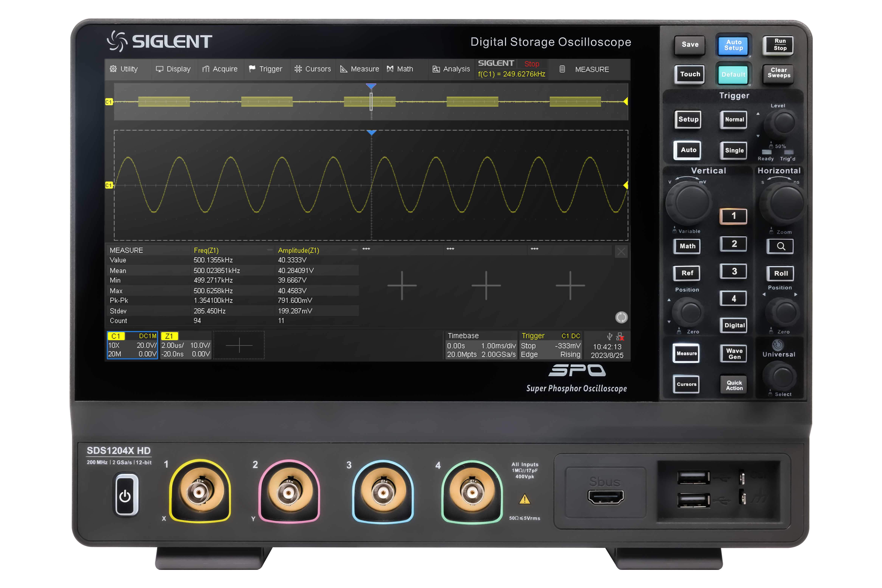Image resolution: width=882 pixels, height=588 pixels.
Task: Click the blue trigger position marker above waveform
Action: (x=371, y=132)
